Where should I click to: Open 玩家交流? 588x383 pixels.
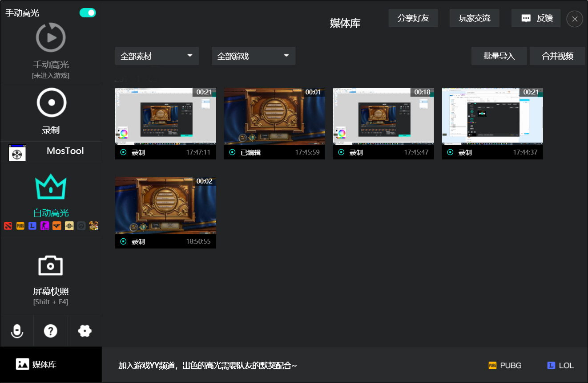[475, 18]
